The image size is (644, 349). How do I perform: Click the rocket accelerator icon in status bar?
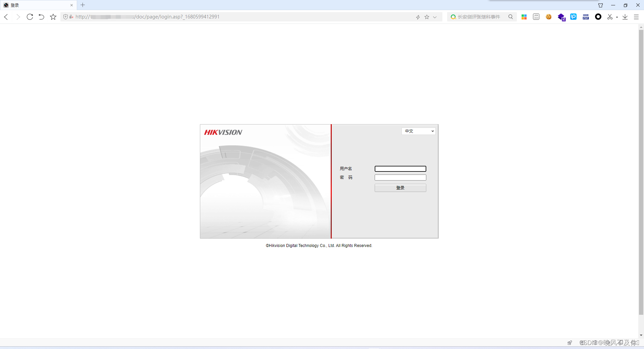(x=570, y=343)
